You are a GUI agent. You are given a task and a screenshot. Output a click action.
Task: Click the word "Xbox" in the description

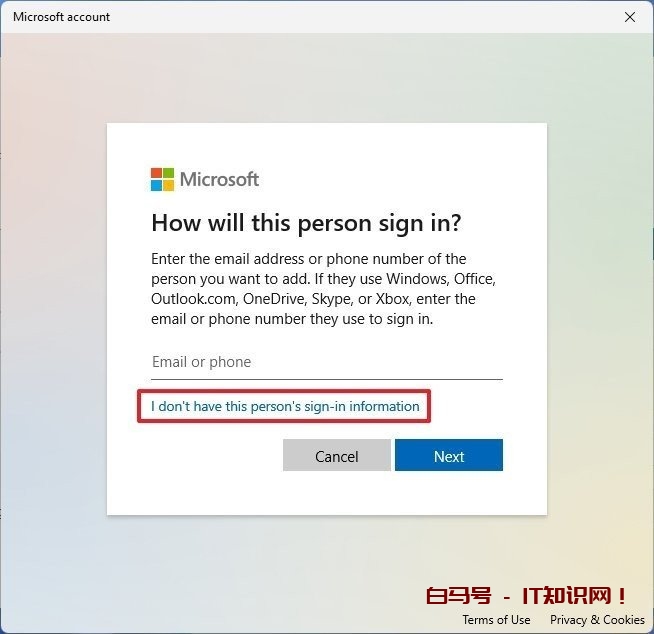pos(392,299)
